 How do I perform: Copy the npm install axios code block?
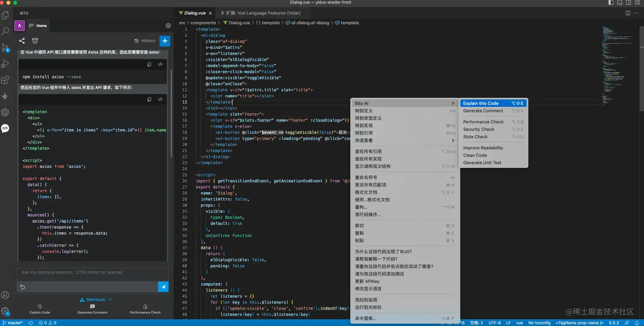(149, 64)
